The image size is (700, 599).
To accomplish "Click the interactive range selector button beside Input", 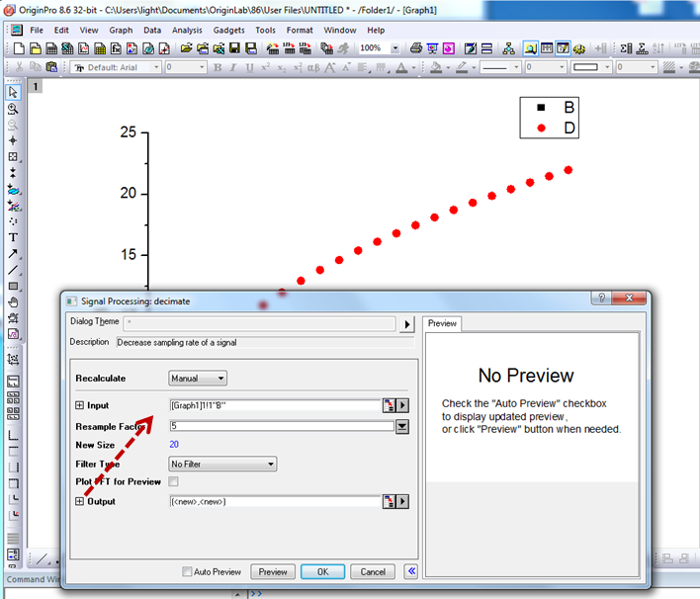I will 390,405.
